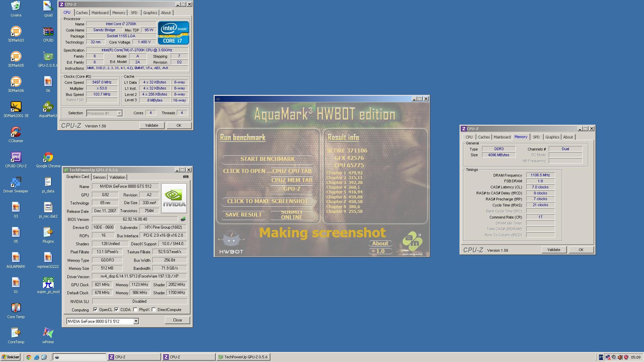Click Close button in GPU-Z window
This screenshot has height=362, width=644.
[x=177, y=320]
